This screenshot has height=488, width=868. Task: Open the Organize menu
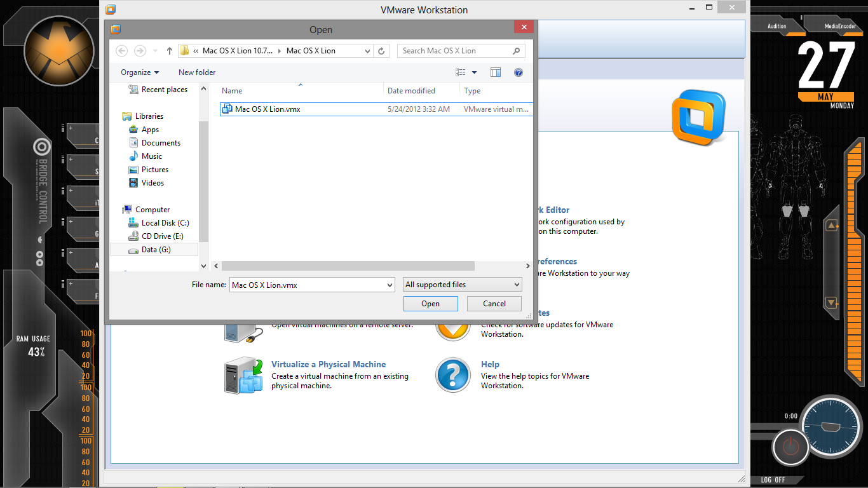click(x=140, y=72)
